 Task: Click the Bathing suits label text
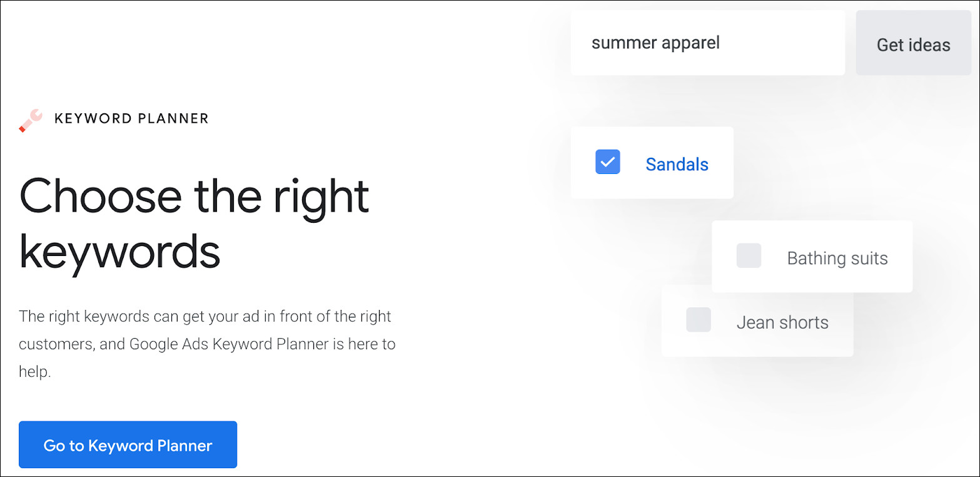point(837,259)
